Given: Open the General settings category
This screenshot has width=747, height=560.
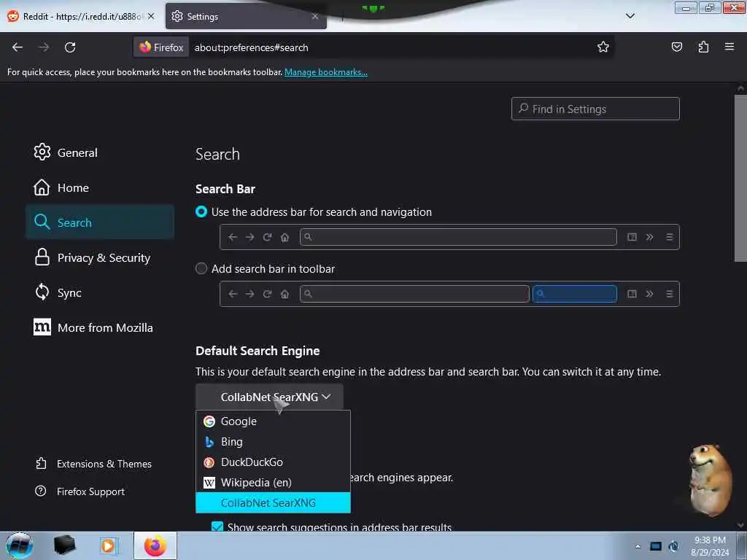Looking at the screenshot, I should pyautogui.click(x=100, y=152).
